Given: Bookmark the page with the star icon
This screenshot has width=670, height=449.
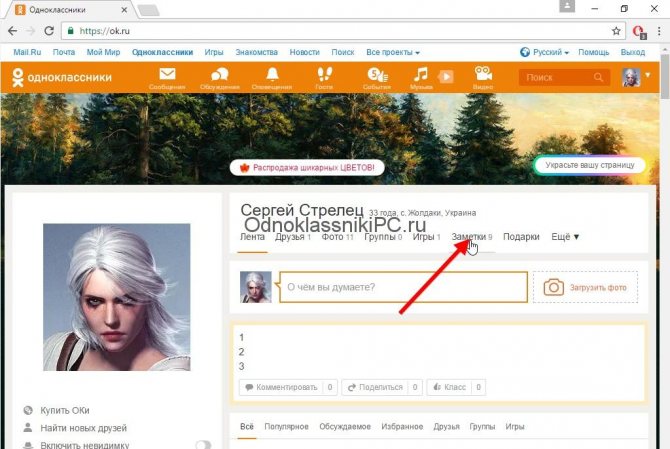Looking at the screenshot, I should [616, 31].
